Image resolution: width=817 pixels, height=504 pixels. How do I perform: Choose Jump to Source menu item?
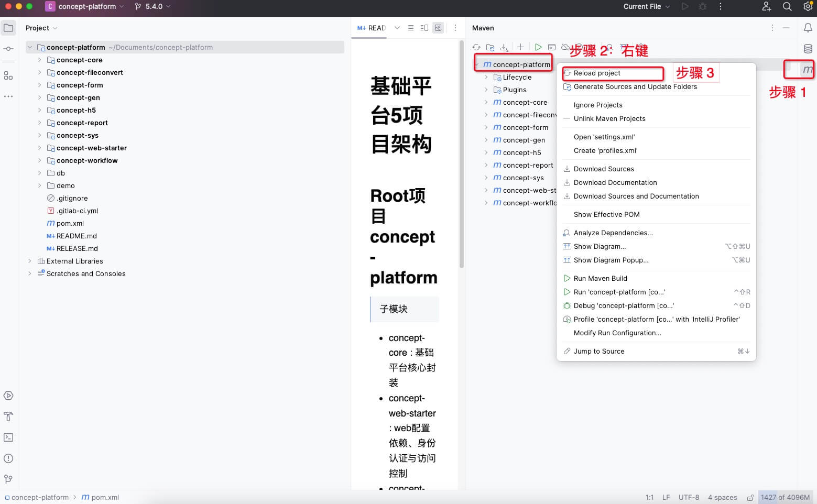click(656, 351)
